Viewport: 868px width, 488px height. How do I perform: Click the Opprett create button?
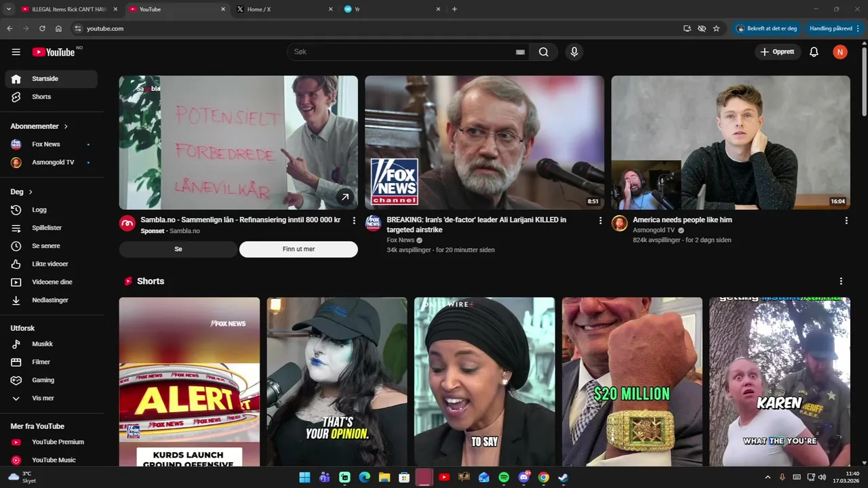coord(777,52)
